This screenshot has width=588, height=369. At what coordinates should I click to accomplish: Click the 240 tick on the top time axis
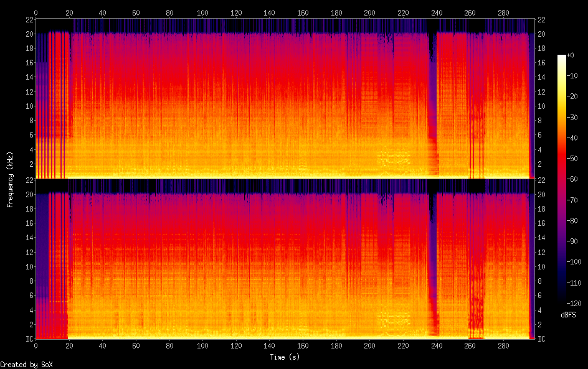point(437,12)
